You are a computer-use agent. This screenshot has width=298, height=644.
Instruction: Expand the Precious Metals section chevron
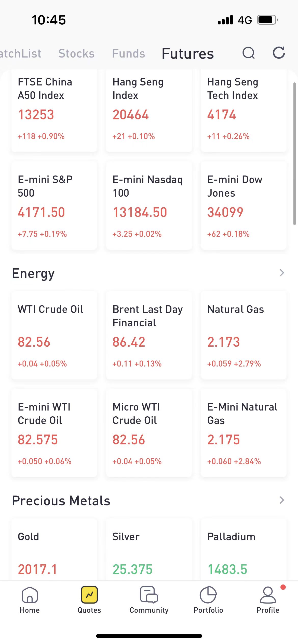point(282,500)
